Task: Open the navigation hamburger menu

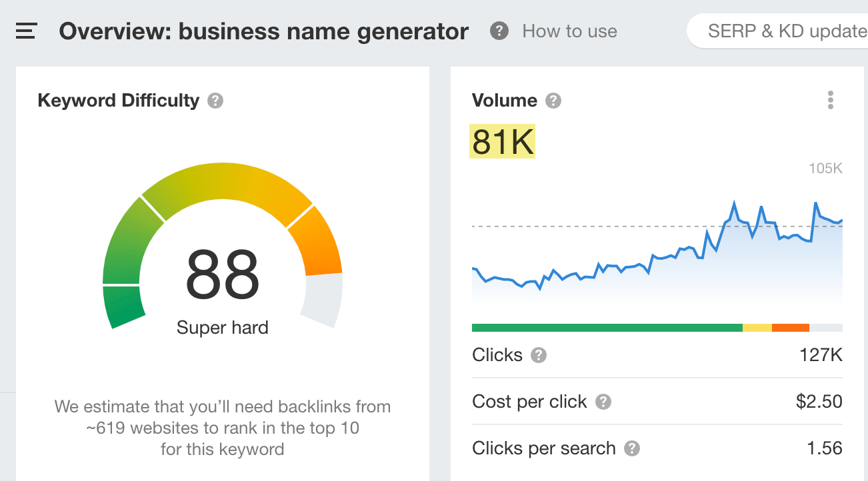Action: [x=26, y=31]
